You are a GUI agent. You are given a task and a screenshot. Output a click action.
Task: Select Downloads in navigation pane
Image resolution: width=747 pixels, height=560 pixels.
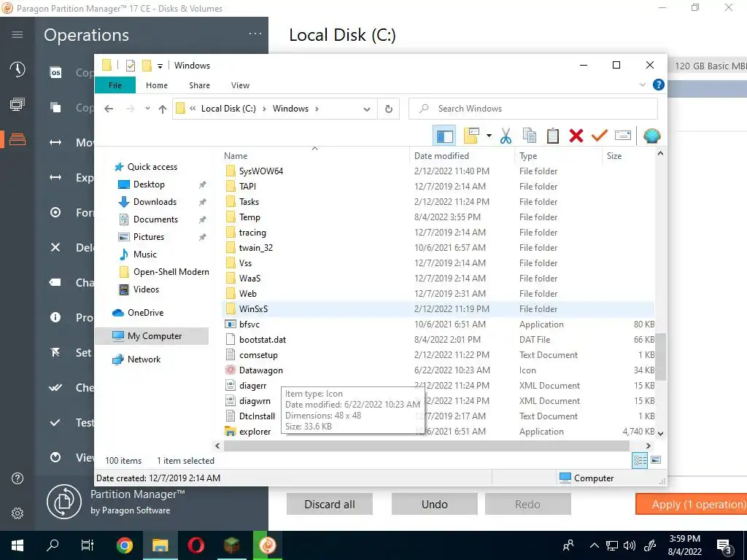[155, 202]
